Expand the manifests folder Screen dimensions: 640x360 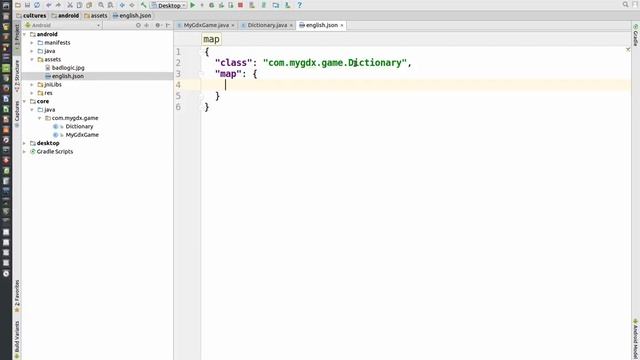click(x=32, y=42)
